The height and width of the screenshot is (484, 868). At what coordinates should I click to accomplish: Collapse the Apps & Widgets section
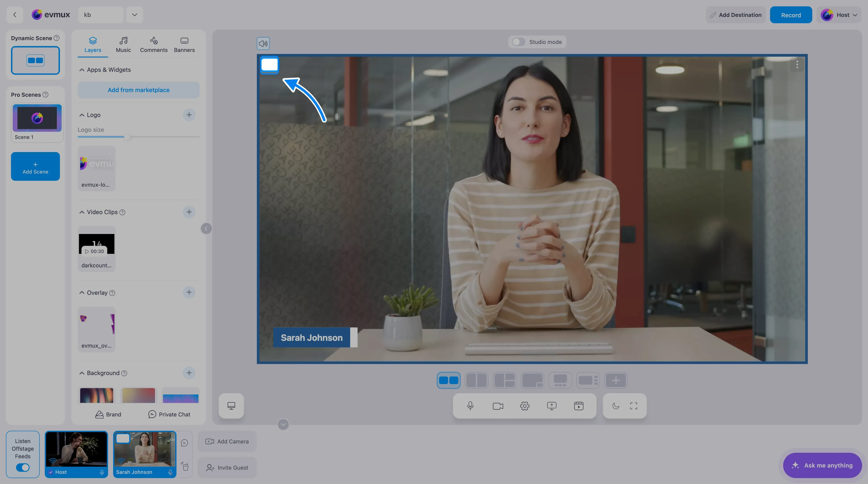click(81, 70)
